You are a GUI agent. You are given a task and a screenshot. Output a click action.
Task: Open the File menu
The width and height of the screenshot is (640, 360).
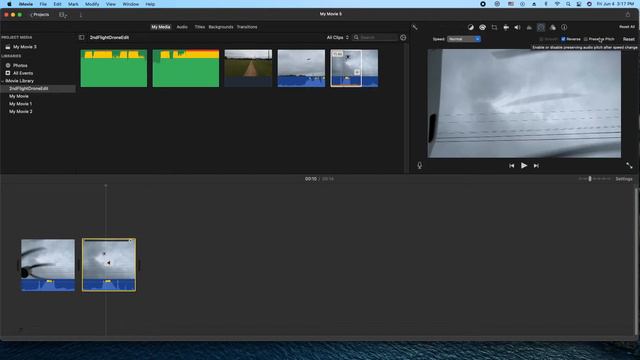(43, 4)
